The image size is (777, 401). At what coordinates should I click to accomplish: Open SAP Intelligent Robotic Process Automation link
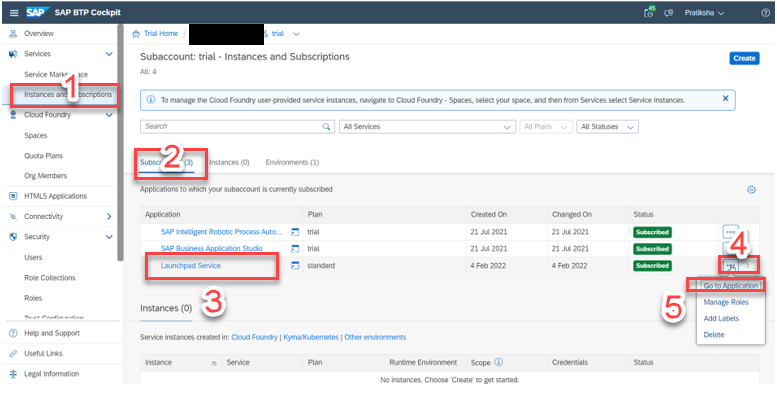(x=222, y=232)
